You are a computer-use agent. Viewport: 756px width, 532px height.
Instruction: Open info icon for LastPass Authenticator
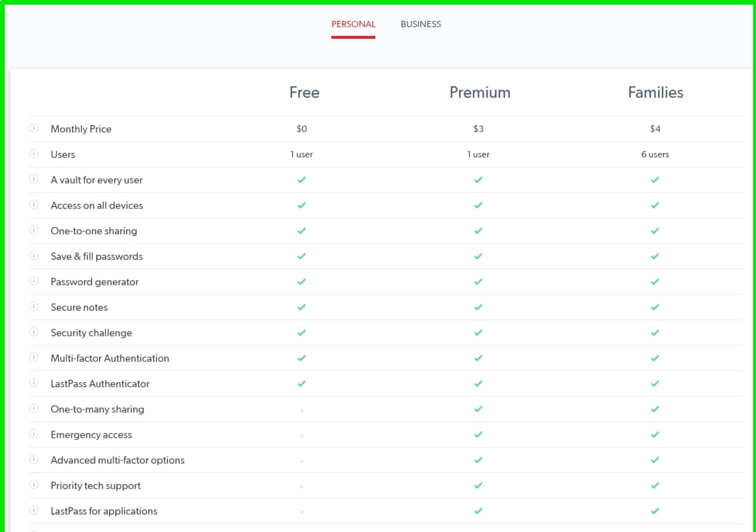point(34,383)
